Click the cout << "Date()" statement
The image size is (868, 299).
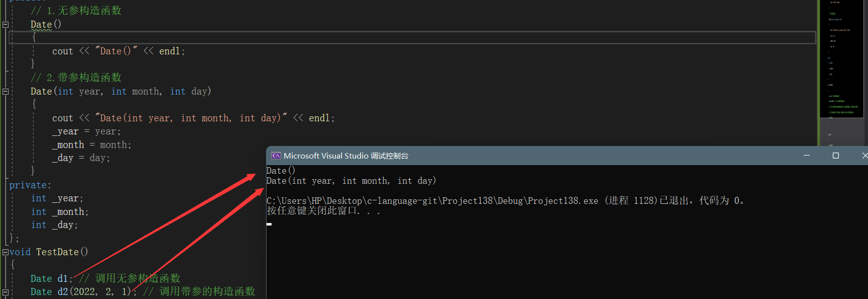[119, 51]
